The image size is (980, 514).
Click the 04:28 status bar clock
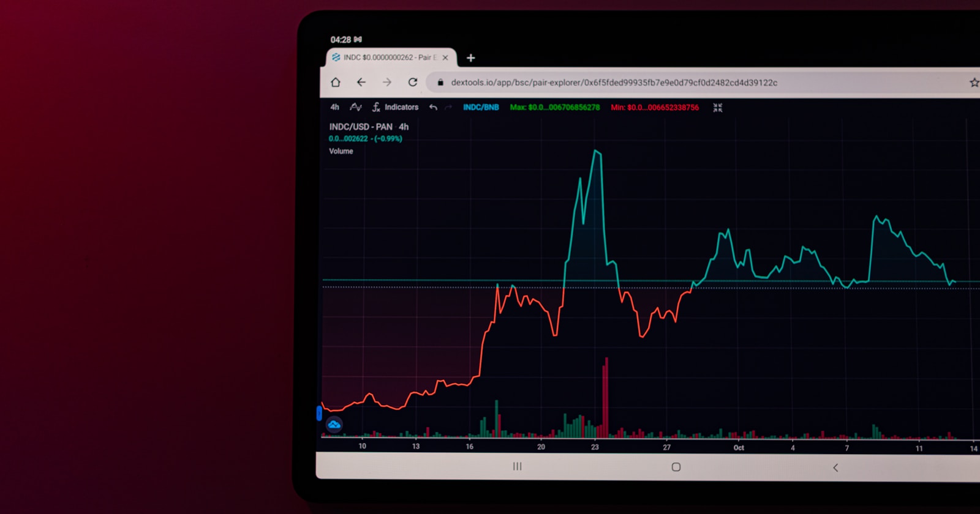341,40
